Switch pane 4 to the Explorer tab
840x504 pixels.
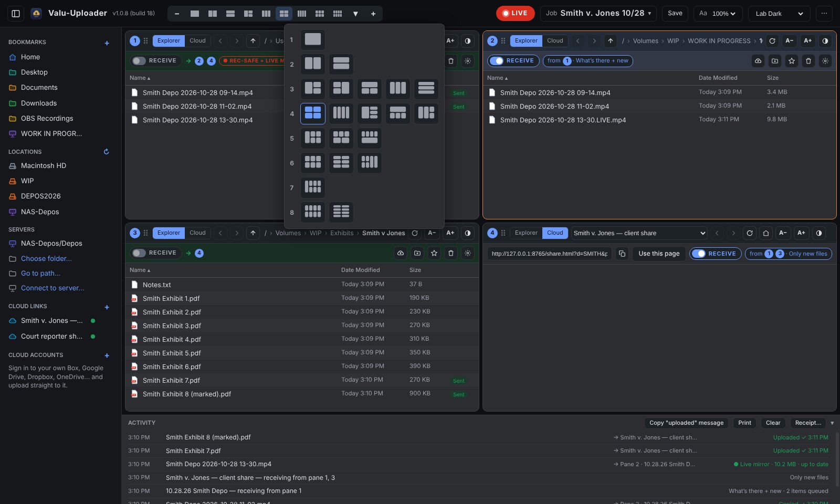pos(526,233)
